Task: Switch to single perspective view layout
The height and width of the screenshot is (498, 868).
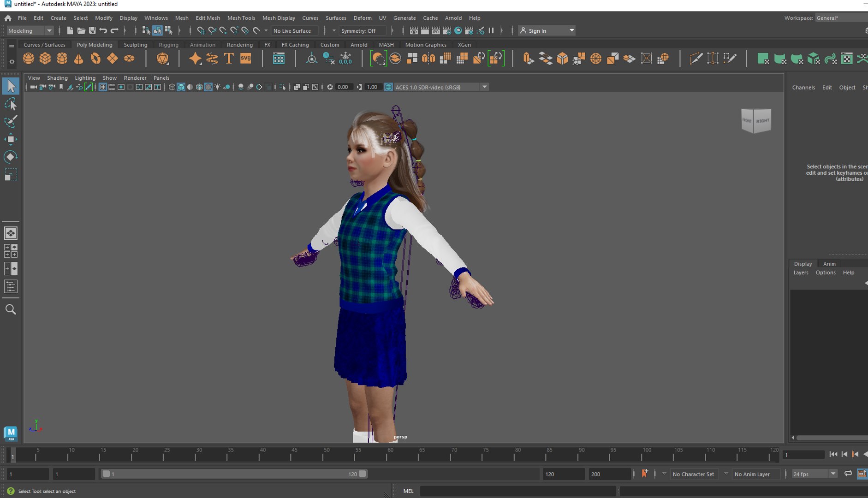Action: [x=11, y=233]
